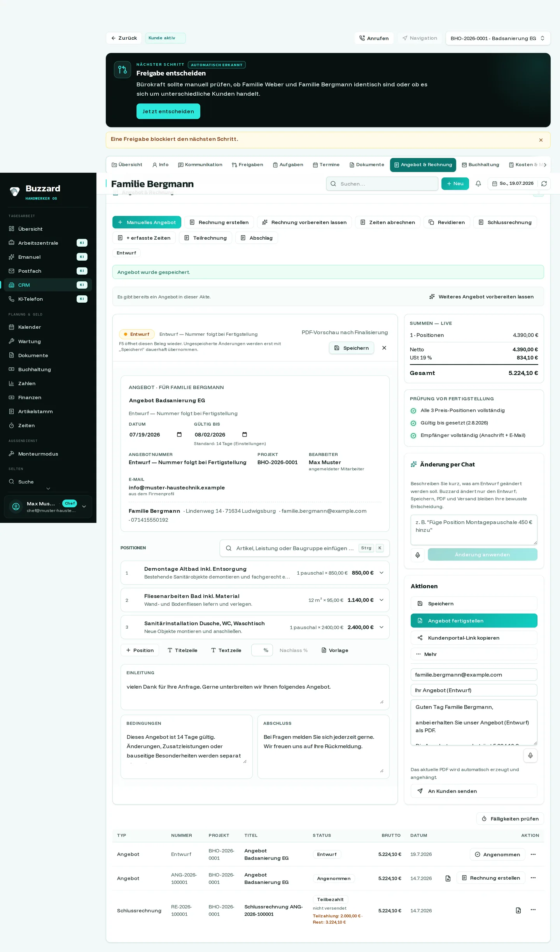
Task: Mark the Entwurf Angebot as Angenommen
Action: (497, 854)
